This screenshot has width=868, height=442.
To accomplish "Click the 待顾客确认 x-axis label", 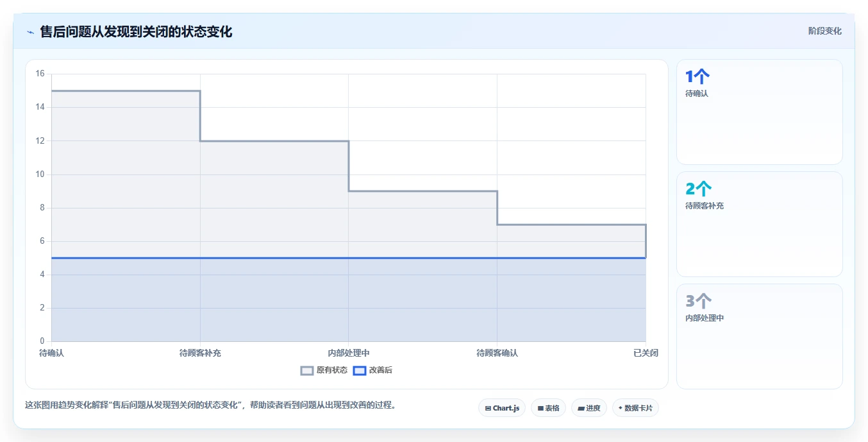I will pos(497,353).
